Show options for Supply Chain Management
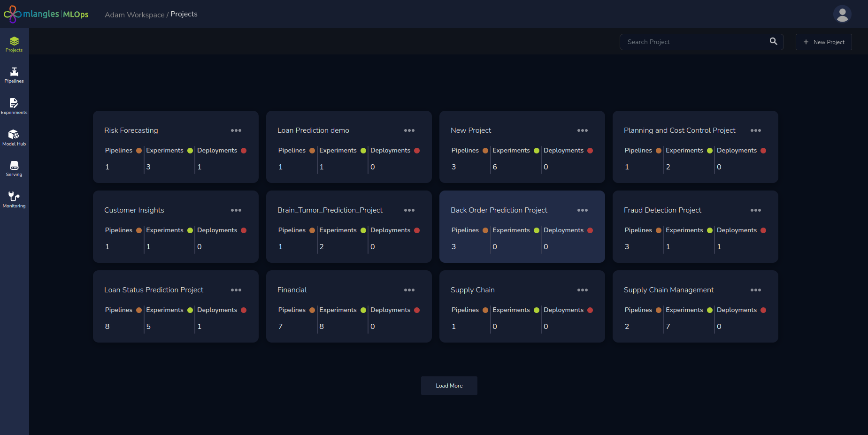 click(755, 290)
